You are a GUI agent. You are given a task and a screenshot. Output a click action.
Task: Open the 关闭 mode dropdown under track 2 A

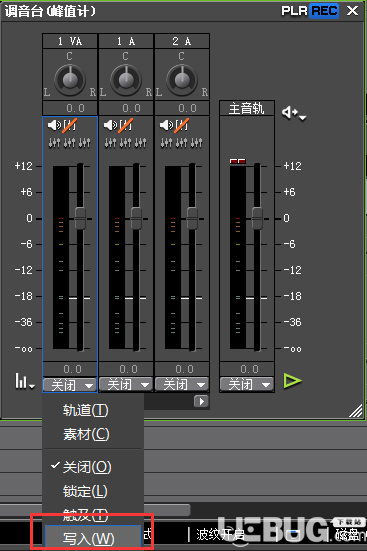[x=182, y=384]
